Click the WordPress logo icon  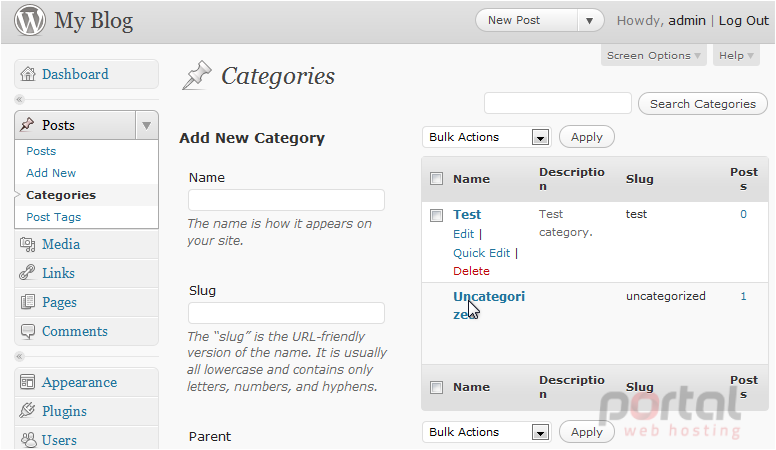30,21
